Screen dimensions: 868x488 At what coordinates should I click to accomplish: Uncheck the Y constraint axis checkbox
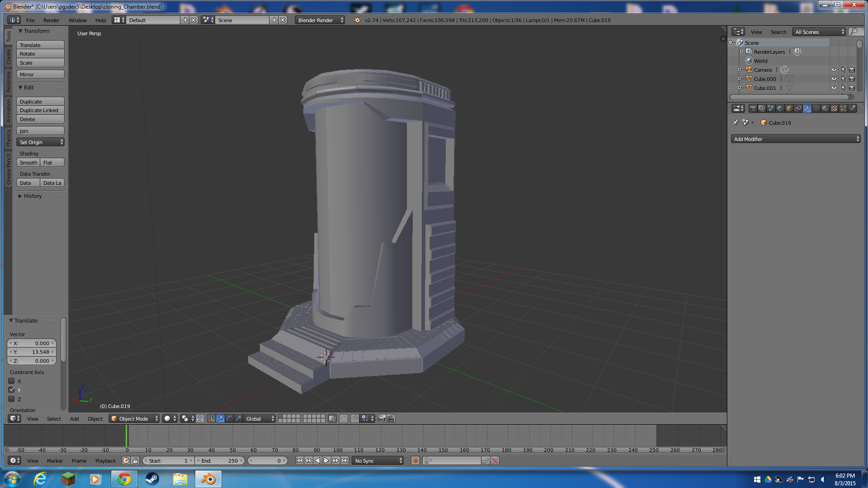pos(12,390)
